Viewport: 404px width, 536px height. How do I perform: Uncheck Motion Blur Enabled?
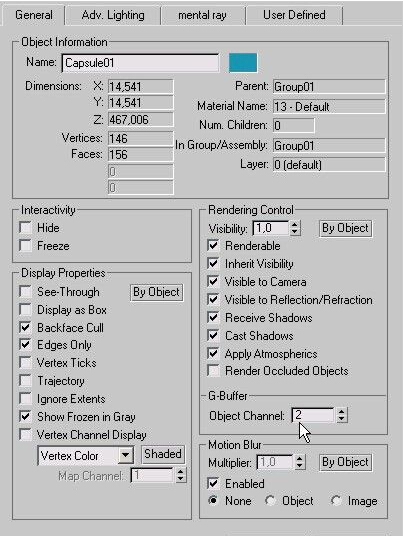tap(213, 483)
